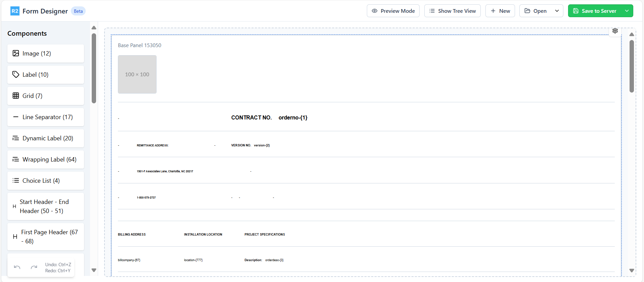Click the New button
The image size is (644, 282).
(500, 11)
